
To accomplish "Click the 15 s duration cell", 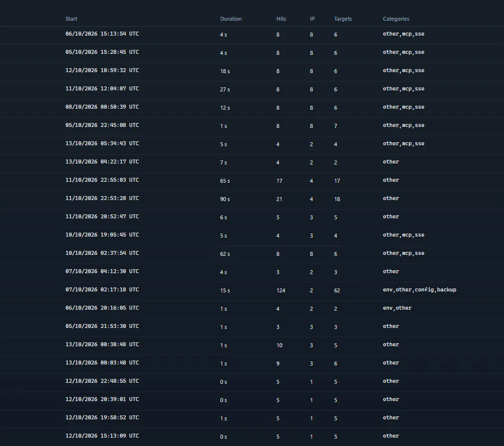I will [225, 291].
